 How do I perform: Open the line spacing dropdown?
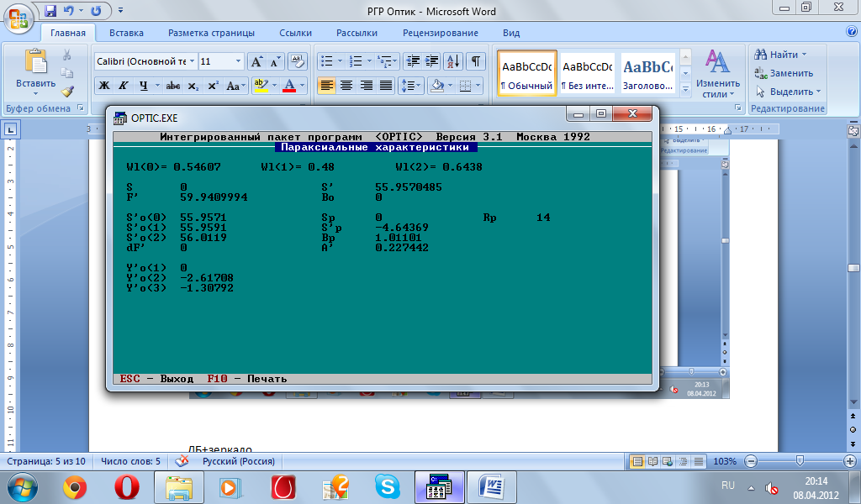coord(410,86)
